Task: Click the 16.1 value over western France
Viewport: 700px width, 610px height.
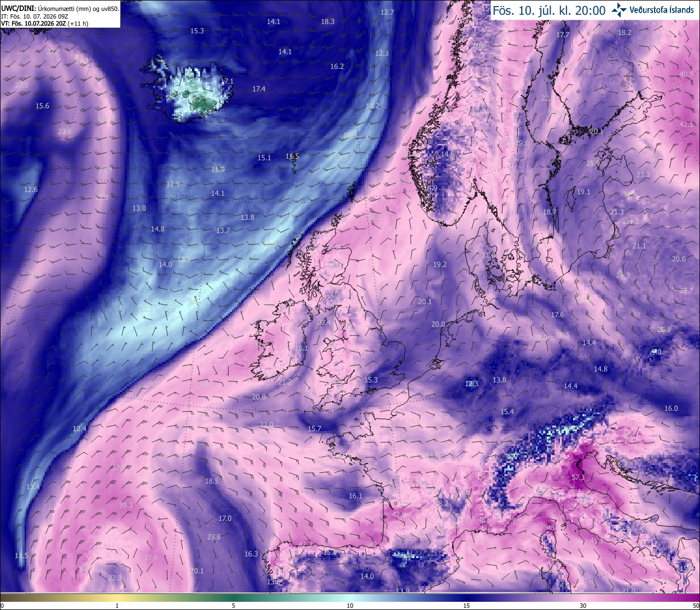Action: (355, 496)
